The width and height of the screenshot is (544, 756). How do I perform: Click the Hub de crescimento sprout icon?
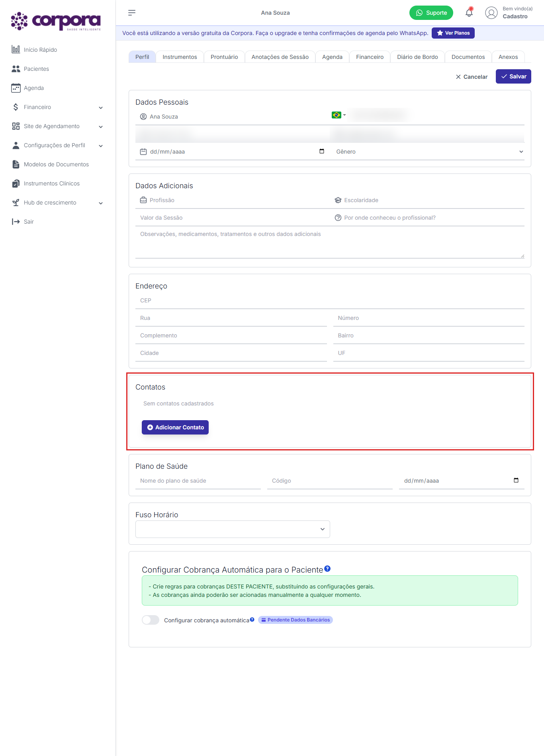16,203
